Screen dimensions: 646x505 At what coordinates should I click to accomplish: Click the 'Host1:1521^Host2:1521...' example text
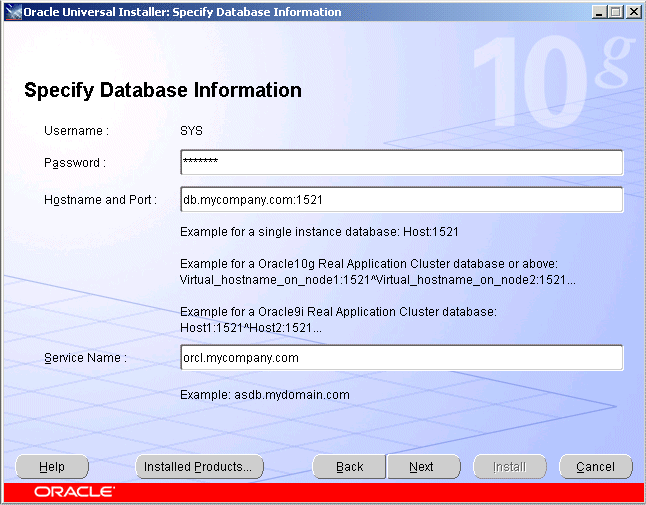click(251, 328)
